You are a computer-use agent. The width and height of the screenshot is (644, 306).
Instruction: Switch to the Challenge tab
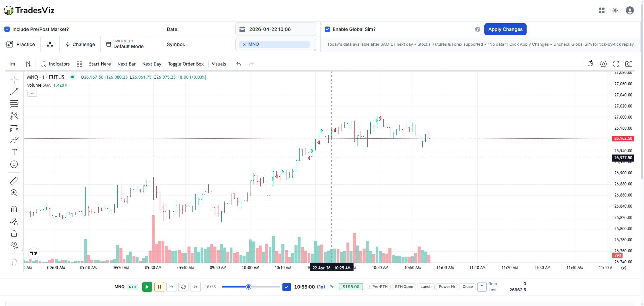pos(80,44)
